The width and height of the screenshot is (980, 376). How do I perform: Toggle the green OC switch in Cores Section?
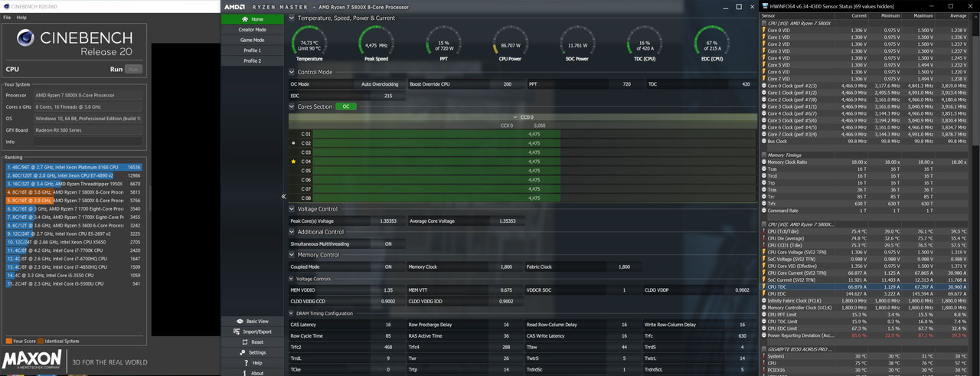346,106
